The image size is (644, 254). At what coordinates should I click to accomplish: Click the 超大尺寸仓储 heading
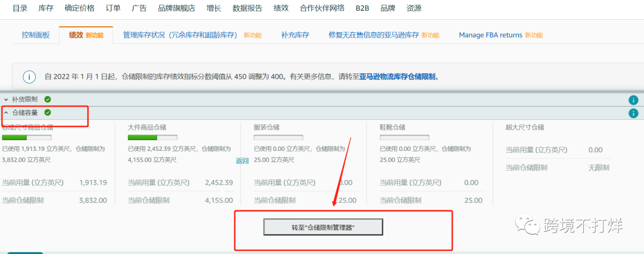(525, 128)
